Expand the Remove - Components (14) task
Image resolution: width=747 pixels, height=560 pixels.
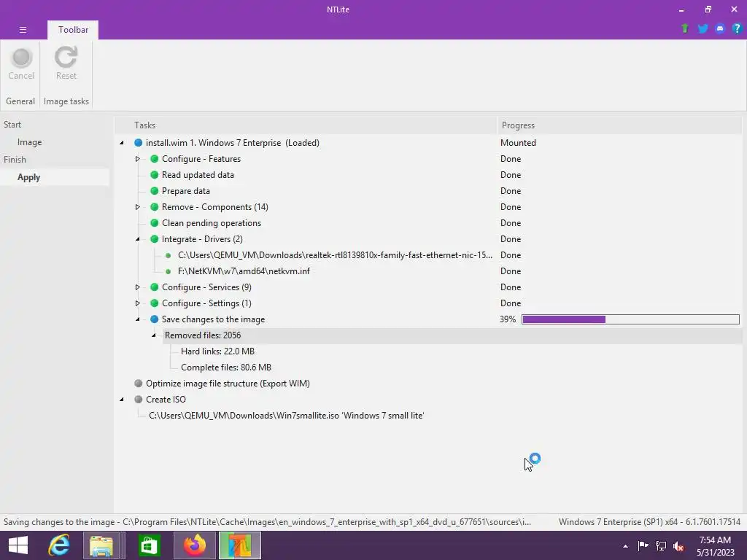(x=137, y=206)
